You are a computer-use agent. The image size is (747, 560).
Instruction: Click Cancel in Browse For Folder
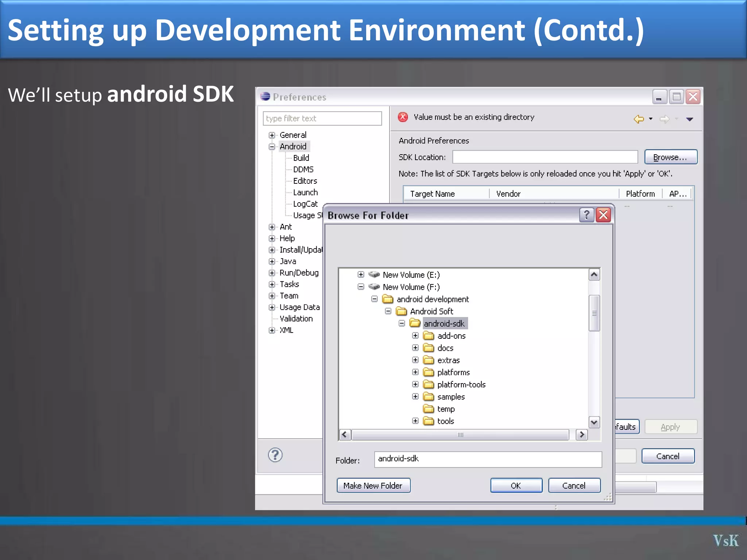coord(574,486)
